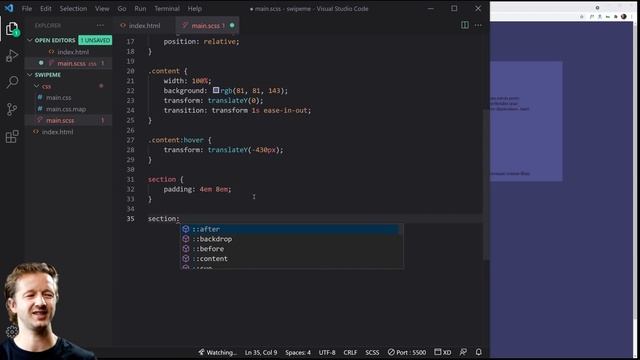Click the content card in the browser preview
The height and width of the screenshot is (360, 640).
(x=526, y=121)
